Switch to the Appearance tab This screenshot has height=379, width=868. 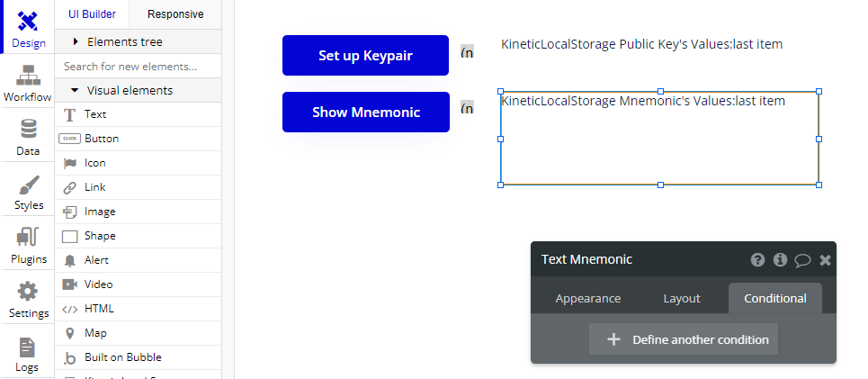pos(588,298)
